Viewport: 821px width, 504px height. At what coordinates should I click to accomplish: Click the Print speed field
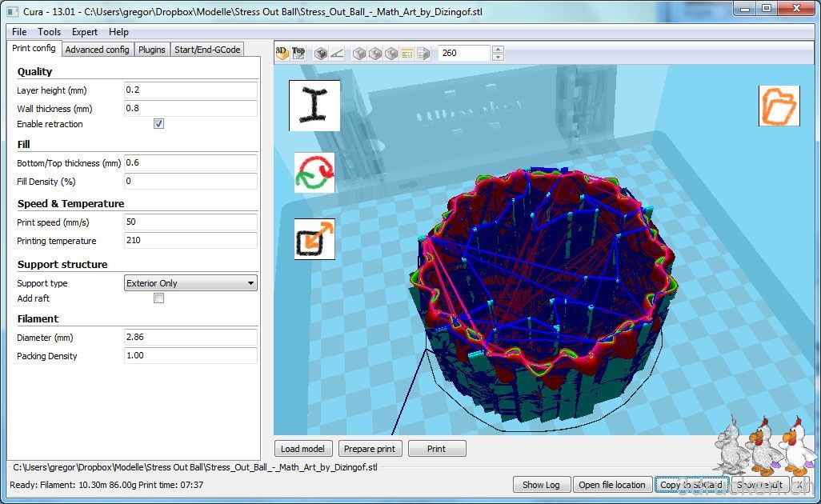click(190, 222)
